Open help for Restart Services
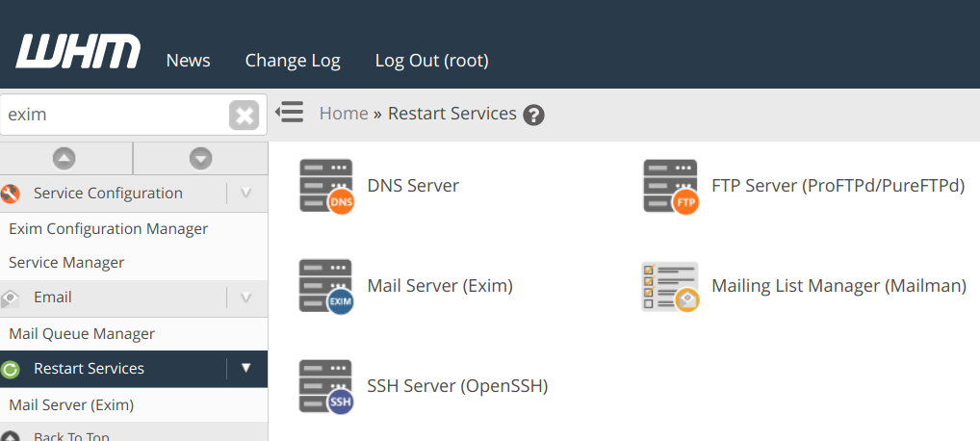Screen dimensions: 980x441 coord(533,115)
